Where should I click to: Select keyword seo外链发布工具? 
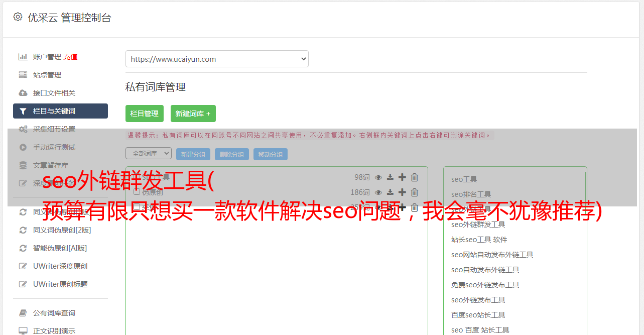tap(478, 300)
